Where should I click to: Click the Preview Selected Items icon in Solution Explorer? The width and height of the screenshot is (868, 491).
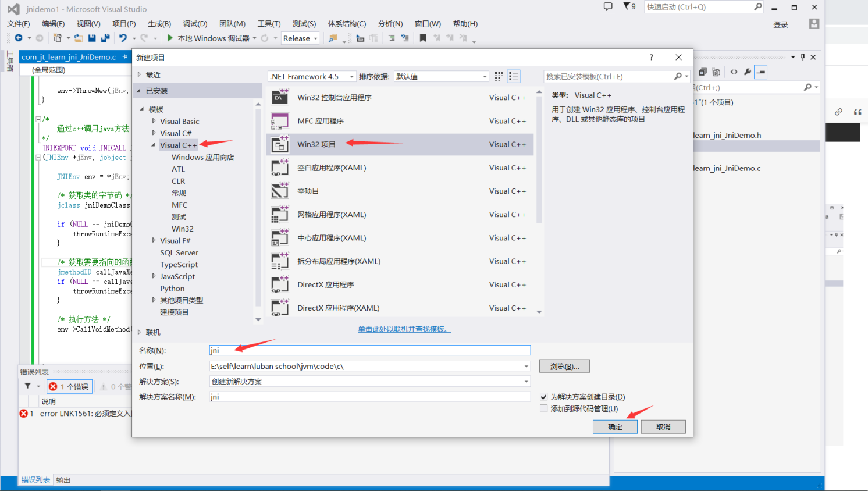[761, 72]
